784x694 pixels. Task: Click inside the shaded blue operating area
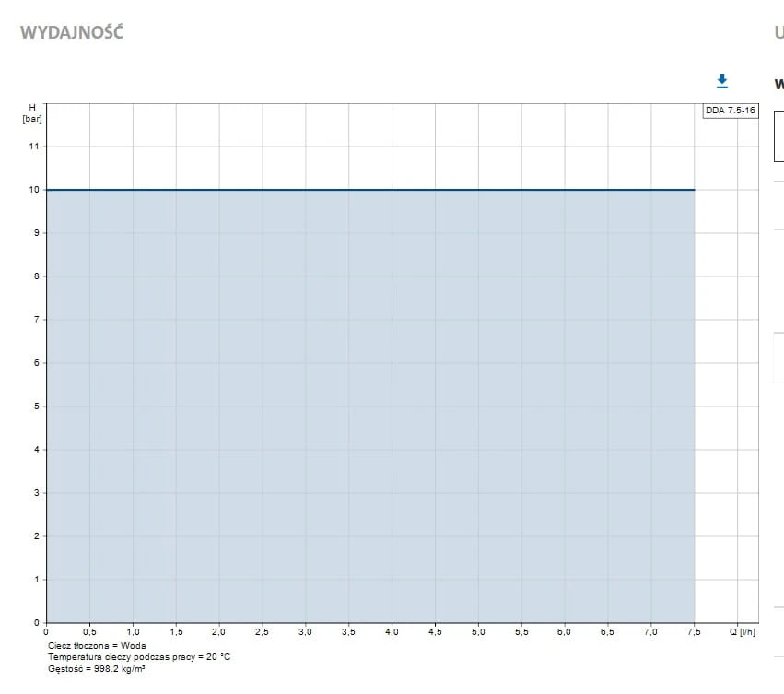coord(369,406)
